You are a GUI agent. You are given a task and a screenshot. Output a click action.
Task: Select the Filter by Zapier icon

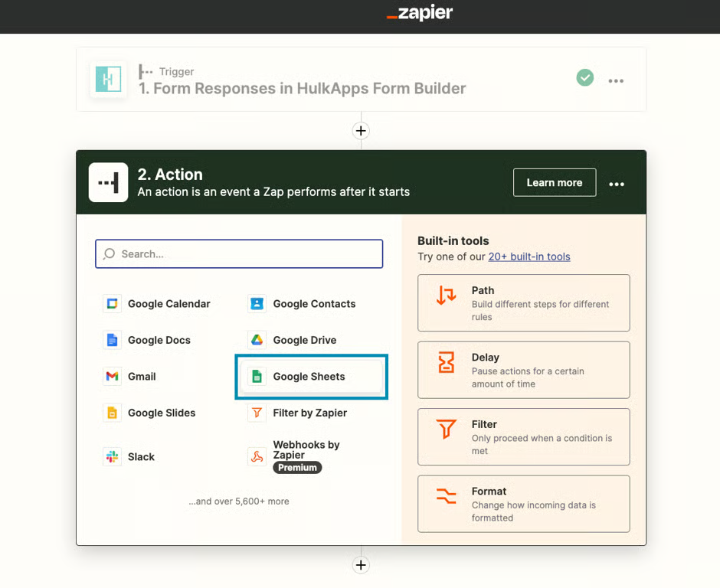click(x=257, y=413)
